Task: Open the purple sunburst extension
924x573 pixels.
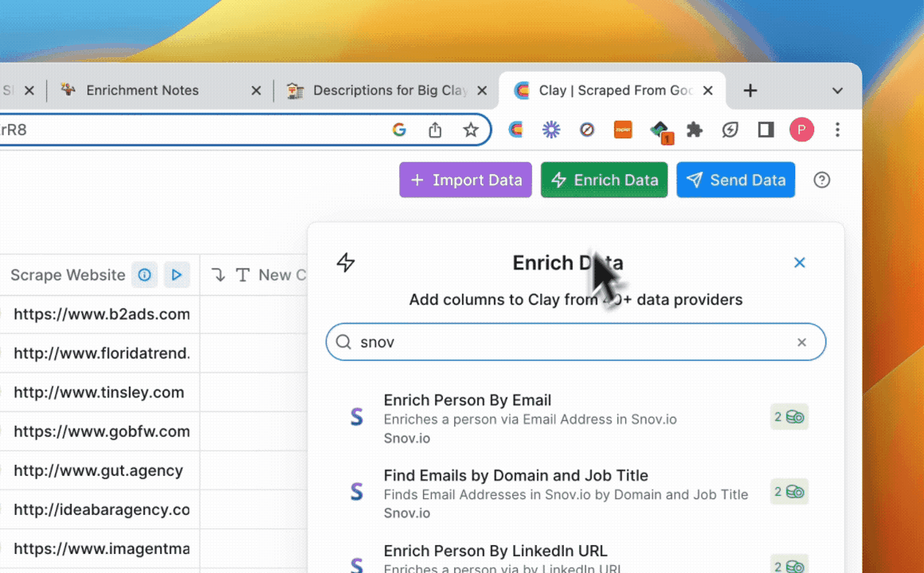Action: pos(551,130)
